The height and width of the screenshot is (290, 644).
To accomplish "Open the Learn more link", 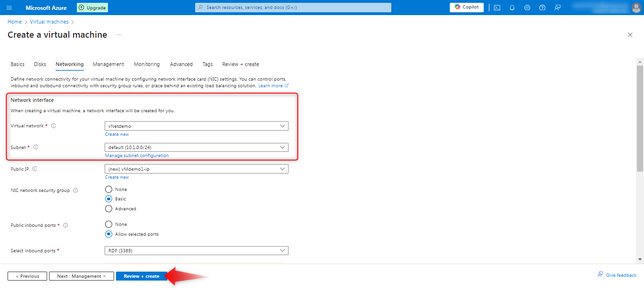I will pos(273,86).
